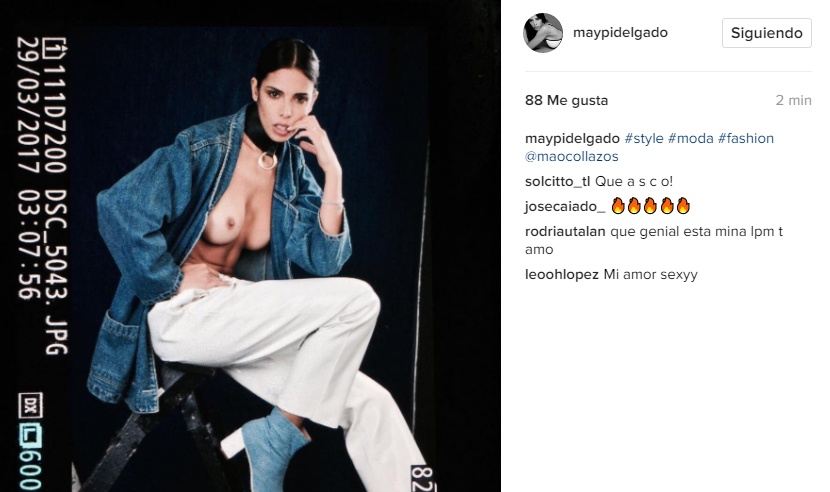830x492 pixels.
Task: Open the #style hashtag
Action: tap(644, 138)
